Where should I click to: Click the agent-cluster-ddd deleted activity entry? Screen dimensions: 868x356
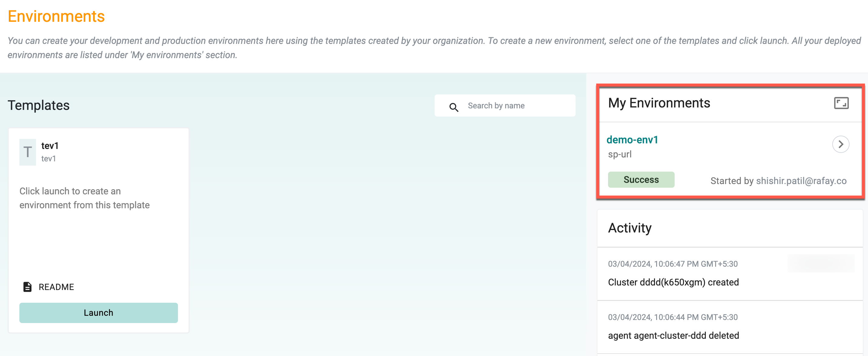pos(673,335)
